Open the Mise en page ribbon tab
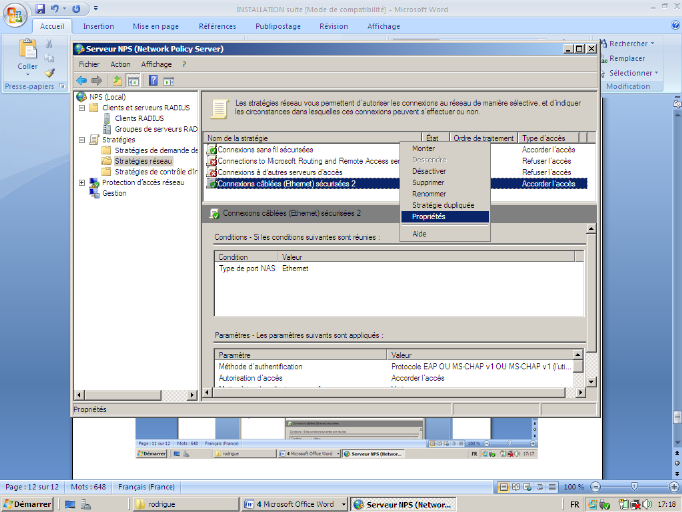This screenshot has width=682, height=512. coord(157,27)
